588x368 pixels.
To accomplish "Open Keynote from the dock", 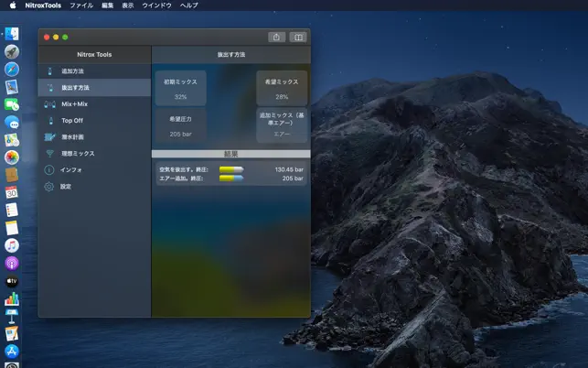I will (12, 316).
